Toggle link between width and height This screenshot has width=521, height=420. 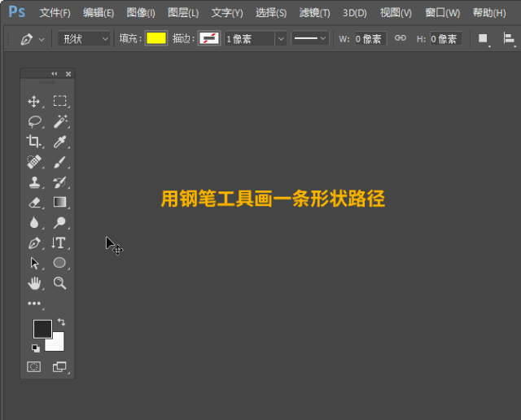(x=401, y=38)
